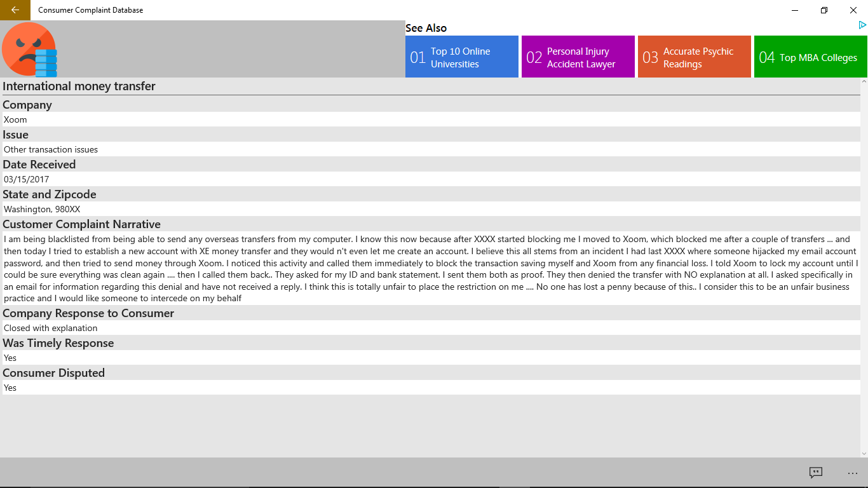This screenshot has width=868, height=488.
Task: Click the scrollbar down arrow
Action: coord(864,454)
